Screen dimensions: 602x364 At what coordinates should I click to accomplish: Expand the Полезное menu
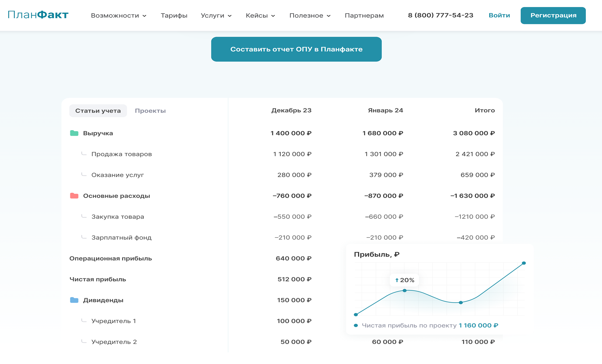(310, 15)
